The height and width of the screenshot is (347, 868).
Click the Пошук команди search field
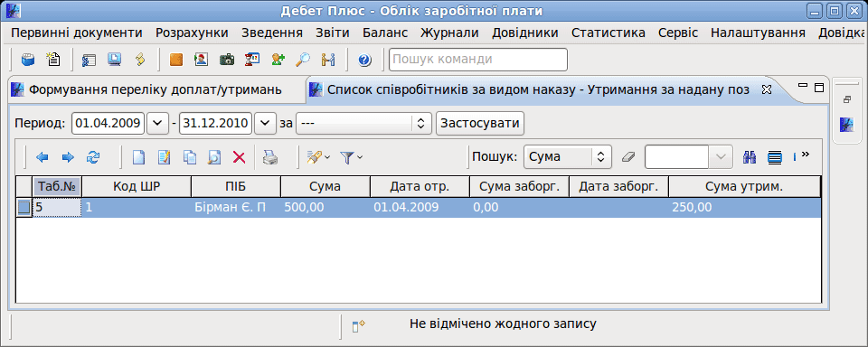[478, 60]
